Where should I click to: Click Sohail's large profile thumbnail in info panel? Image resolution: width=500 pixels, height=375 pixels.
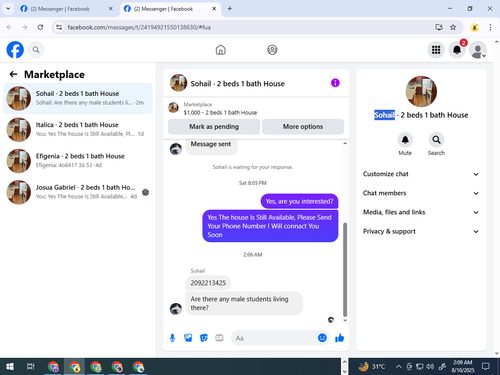(x=421, y=91)
